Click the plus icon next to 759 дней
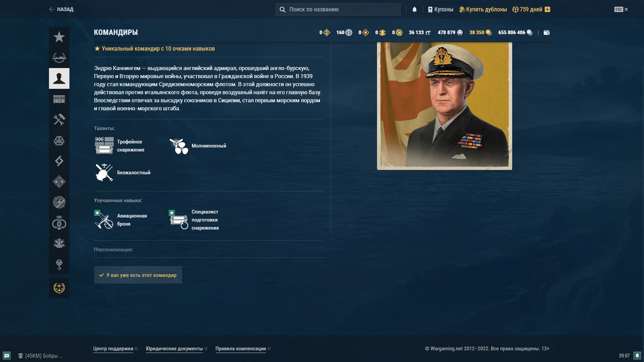The image size is (644, 362). click(547, 9)
